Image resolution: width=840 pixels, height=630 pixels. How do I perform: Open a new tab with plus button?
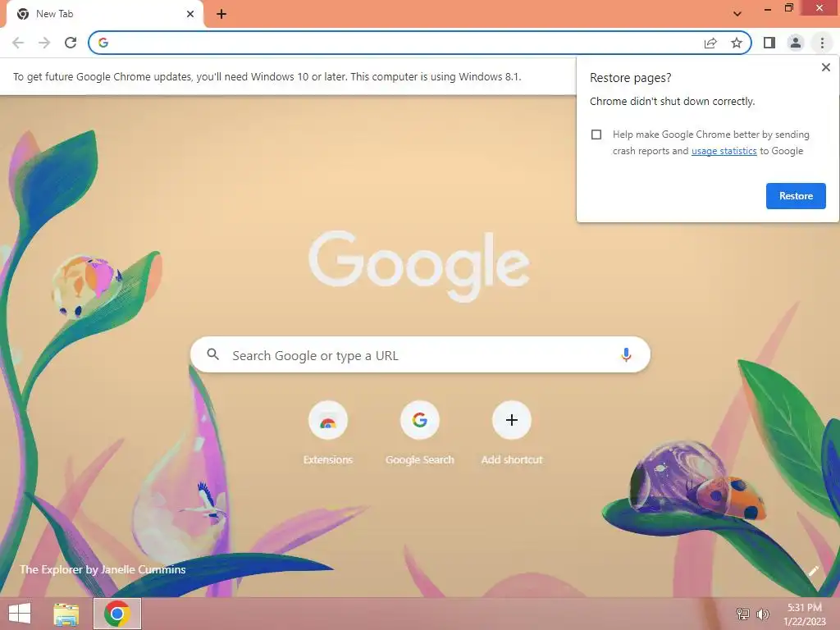pyautogui.click(x=221, y=14)
